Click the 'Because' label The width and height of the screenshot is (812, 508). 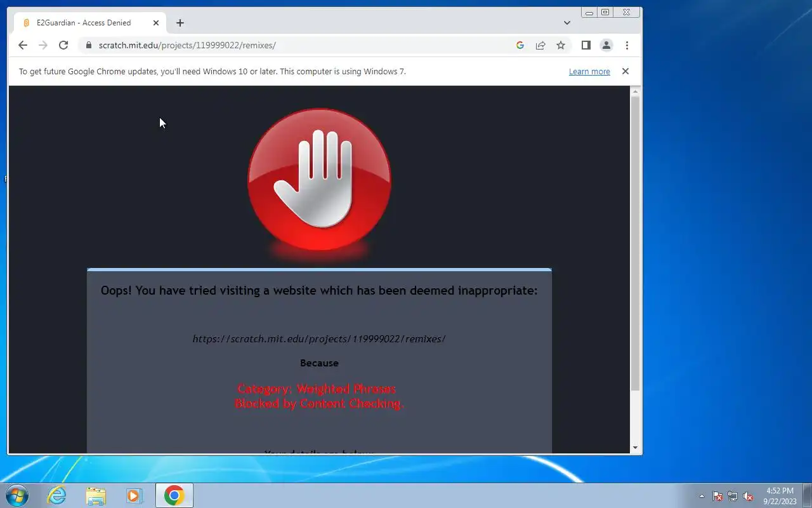click(x=319, y=363)
